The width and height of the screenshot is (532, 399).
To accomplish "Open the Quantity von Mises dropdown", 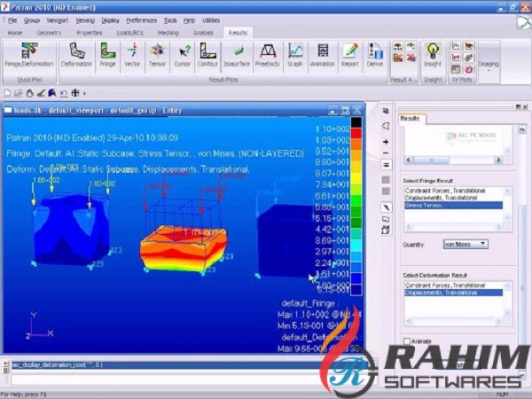I will [x=465, y=244].
